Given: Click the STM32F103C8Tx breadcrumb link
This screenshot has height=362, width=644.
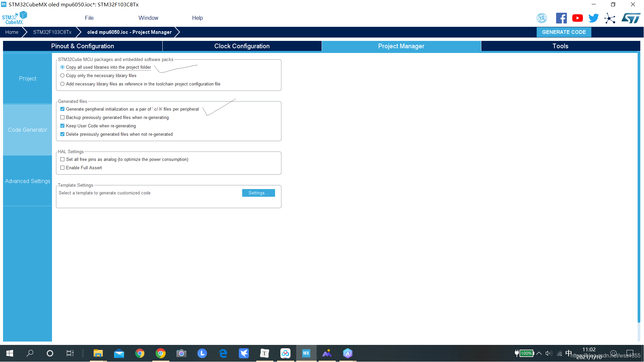Looking at the screenshot, I should pos(53,32).
